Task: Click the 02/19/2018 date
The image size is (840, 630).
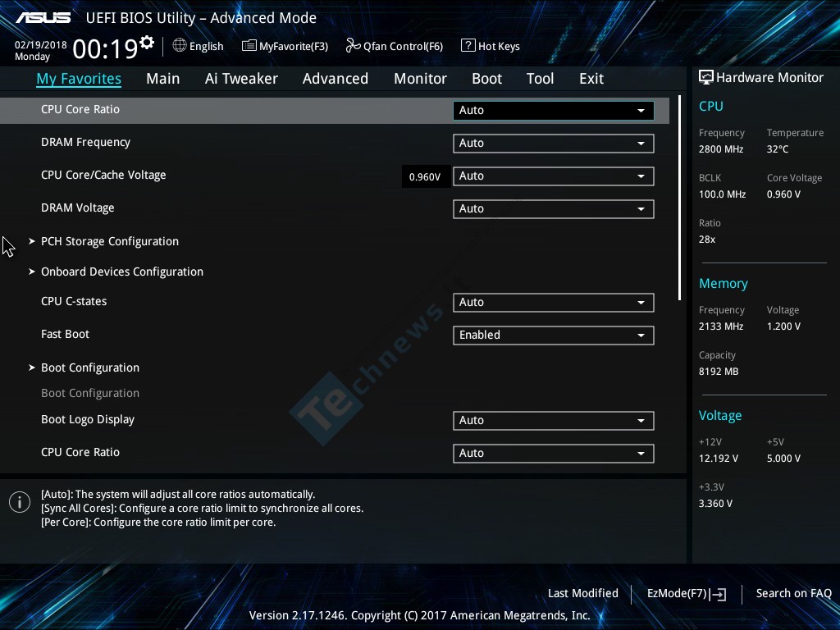Action: point(41,45)
